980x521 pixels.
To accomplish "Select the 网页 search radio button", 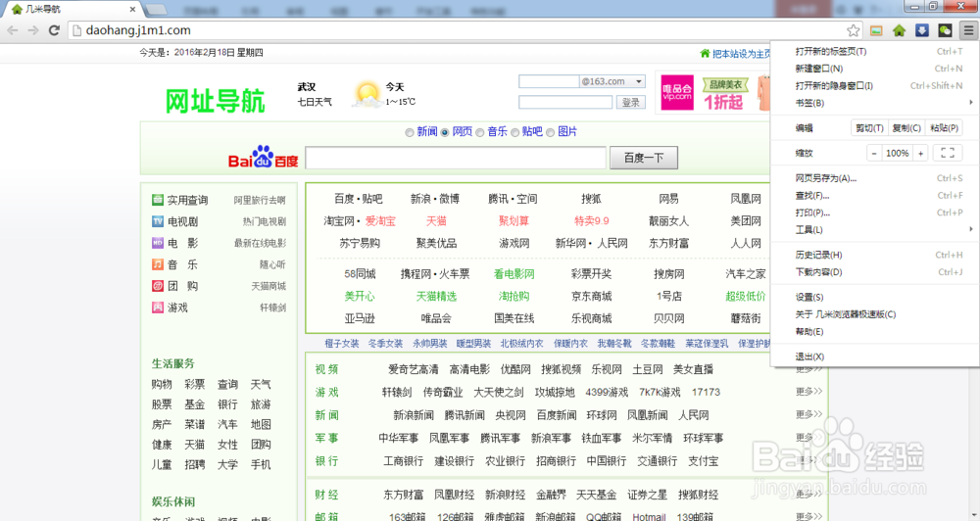I will tap(444, 132).
